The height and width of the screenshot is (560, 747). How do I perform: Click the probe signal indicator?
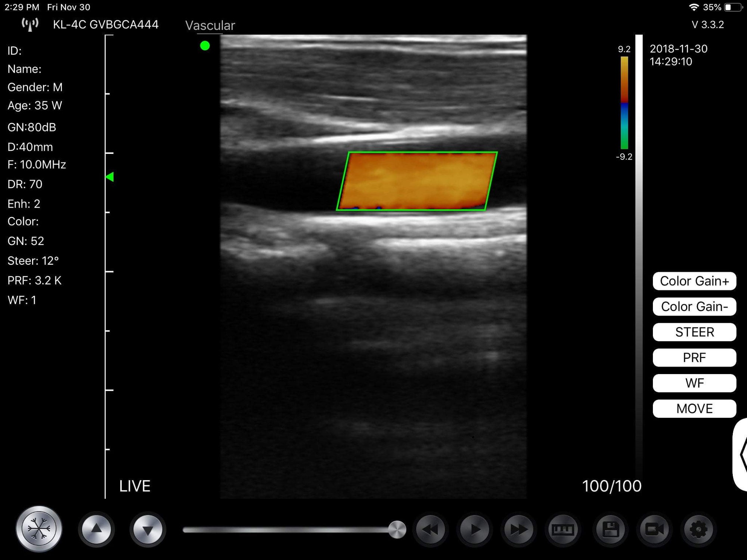[30, 24]
